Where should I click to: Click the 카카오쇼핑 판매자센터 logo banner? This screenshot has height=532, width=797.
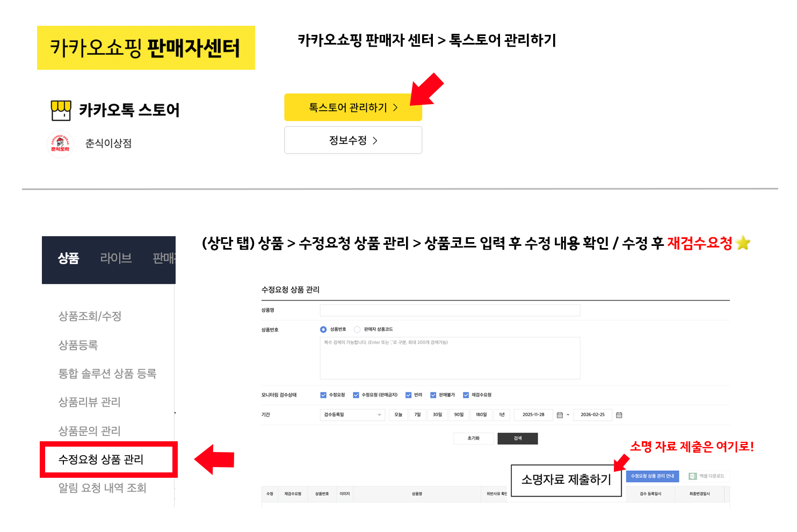pyautogui.click(x=146, y=48)
